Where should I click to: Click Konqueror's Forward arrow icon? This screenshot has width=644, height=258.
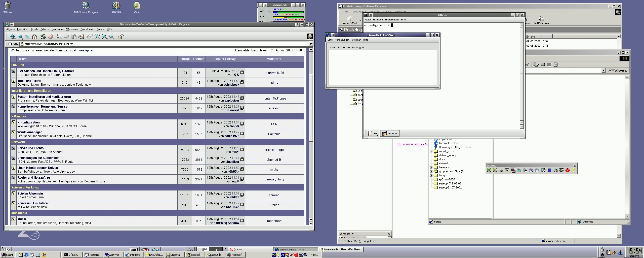pos(27,37)
